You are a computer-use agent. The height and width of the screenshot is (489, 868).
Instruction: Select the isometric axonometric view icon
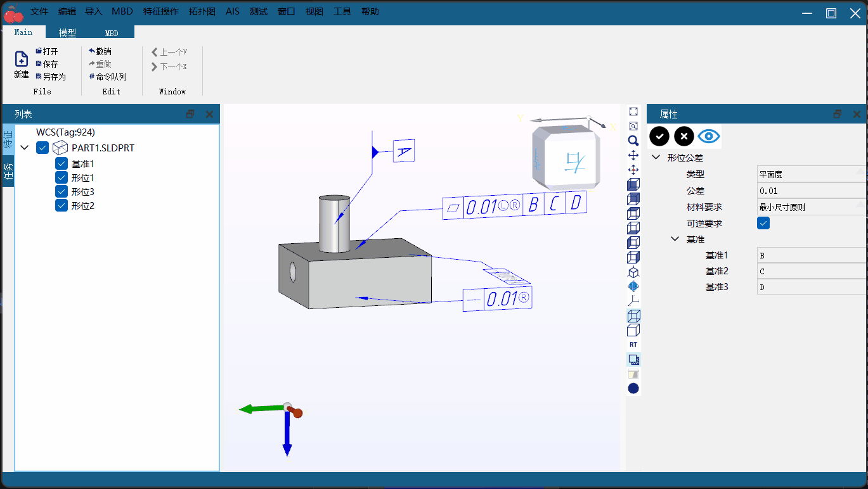633,272
